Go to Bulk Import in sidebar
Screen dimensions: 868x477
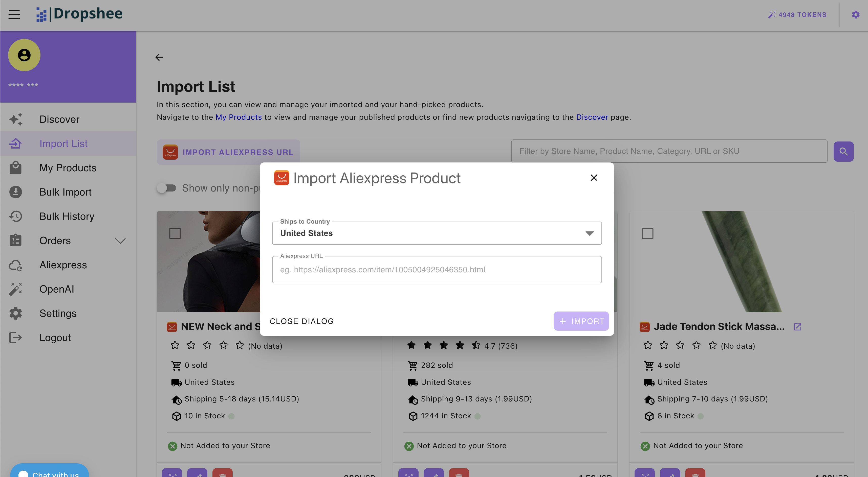[65, 192]
